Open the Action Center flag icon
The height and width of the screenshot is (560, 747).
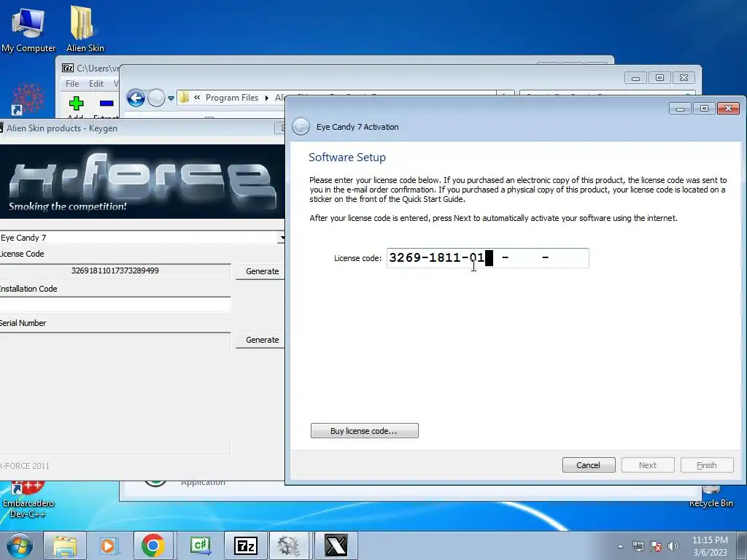click(656, 546)
